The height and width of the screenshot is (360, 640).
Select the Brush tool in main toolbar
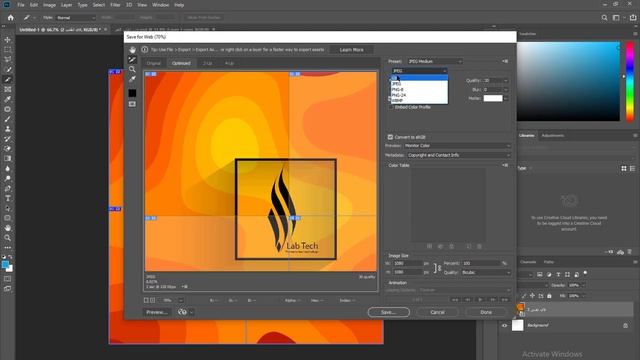tap(7, 119)
